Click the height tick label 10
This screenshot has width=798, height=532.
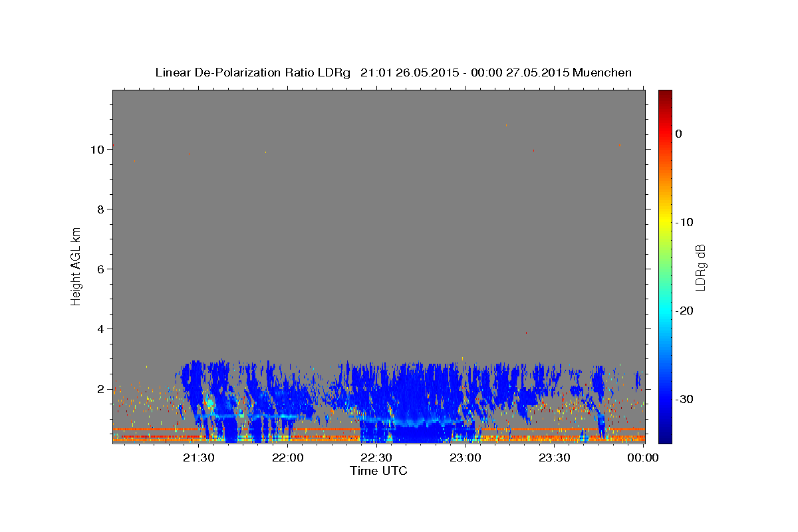click(96, 150)
